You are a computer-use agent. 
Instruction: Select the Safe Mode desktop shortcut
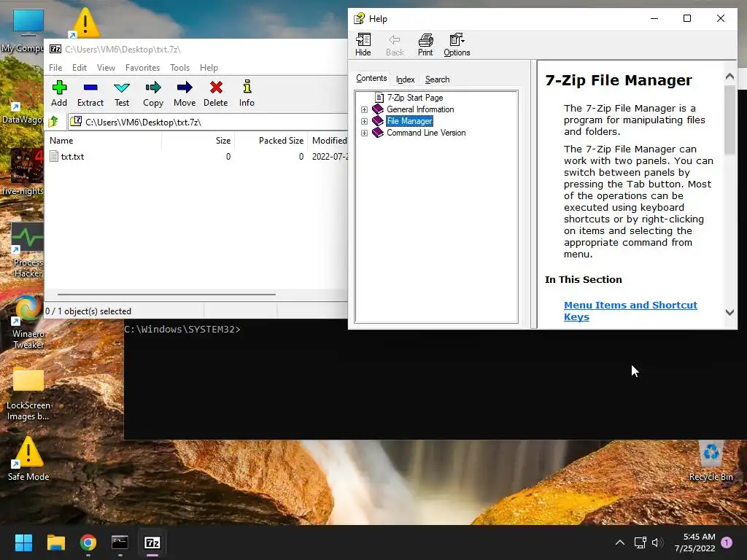(28, 458)
